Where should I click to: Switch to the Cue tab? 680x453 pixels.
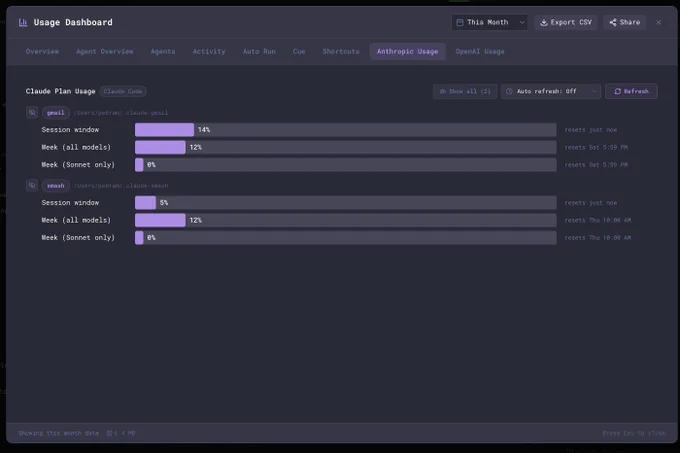tap(299, 51)
